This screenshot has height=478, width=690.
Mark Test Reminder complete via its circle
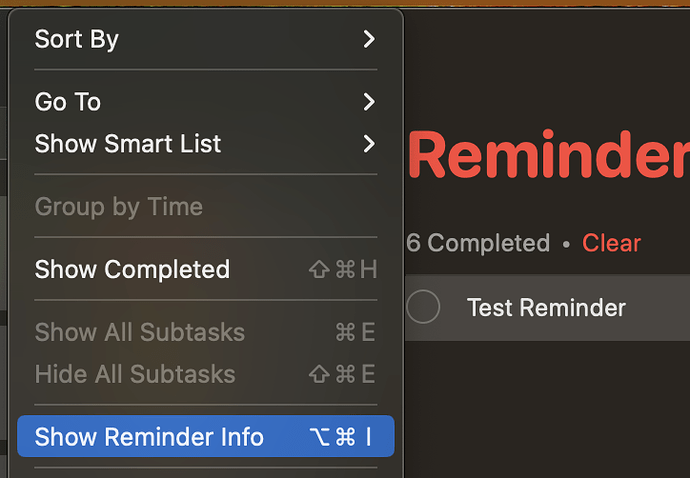[x=423, y=307]
